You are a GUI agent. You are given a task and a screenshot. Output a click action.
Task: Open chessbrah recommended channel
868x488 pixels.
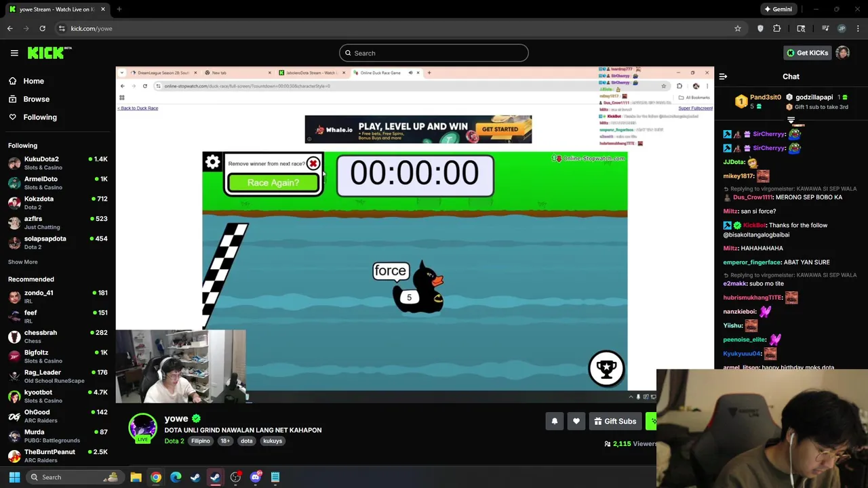coord(58,336)
